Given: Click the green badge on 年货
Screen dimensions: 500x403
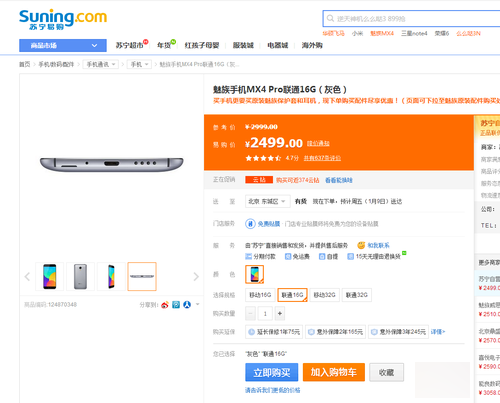Looking at the screenshot, I should tap(173, 42).
